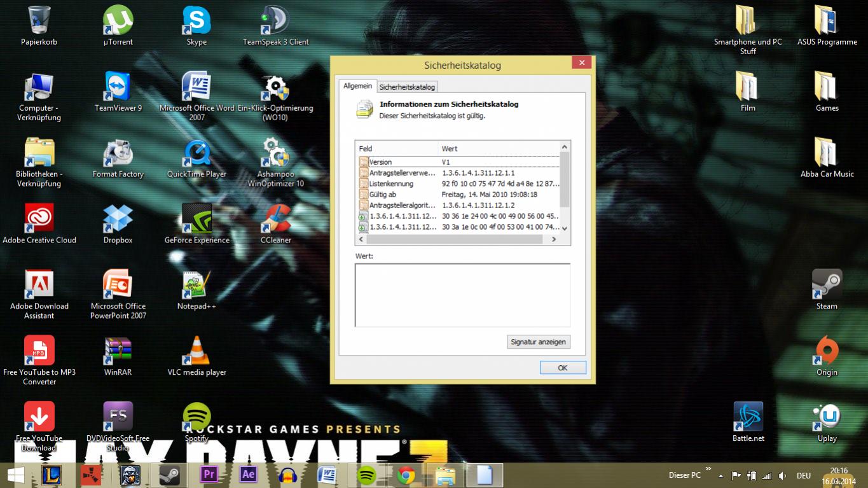Sort the list by Wert column header
The height and width of the screenshot is (488, 868).
(x=499, y=148)
